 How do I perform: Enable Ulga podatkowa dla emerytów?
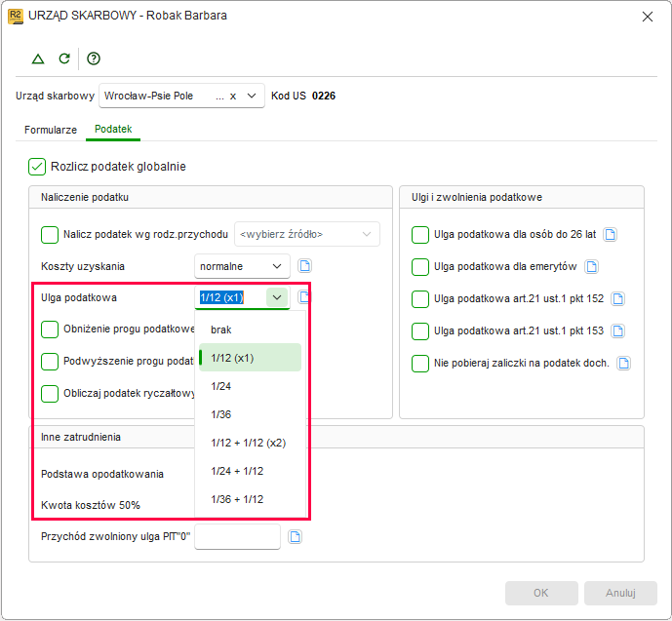[x=420, y=267]
